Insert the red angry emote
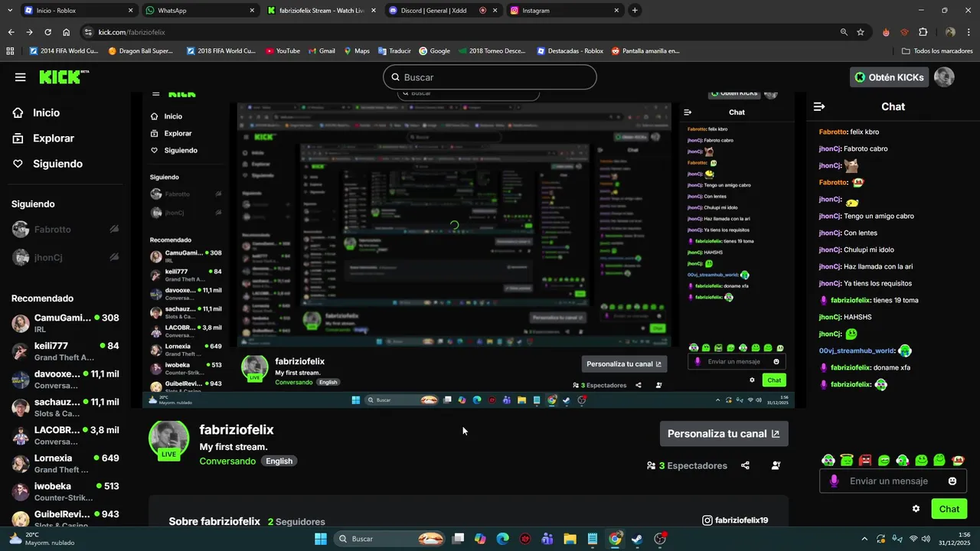The height and width of the screenshot is (551, 980). click(x=865, y=460)
